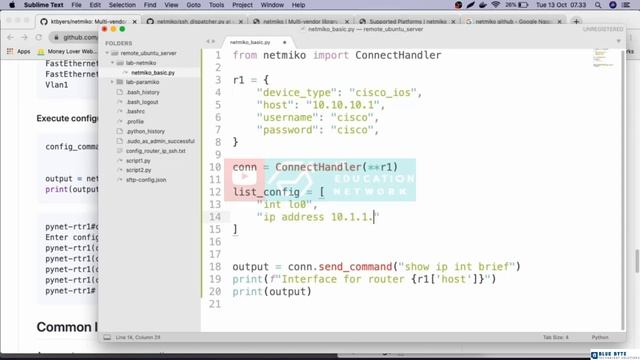This screenshot has height=360, width=640.
Task: Click line number 18 in gutter
Action: [215, 267]
